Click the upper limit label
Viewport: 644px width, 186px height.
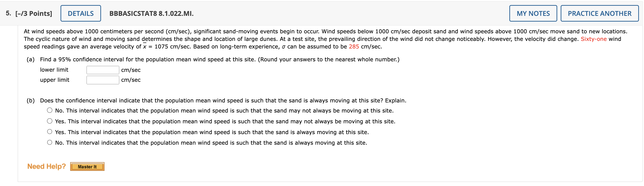[55, 80]
